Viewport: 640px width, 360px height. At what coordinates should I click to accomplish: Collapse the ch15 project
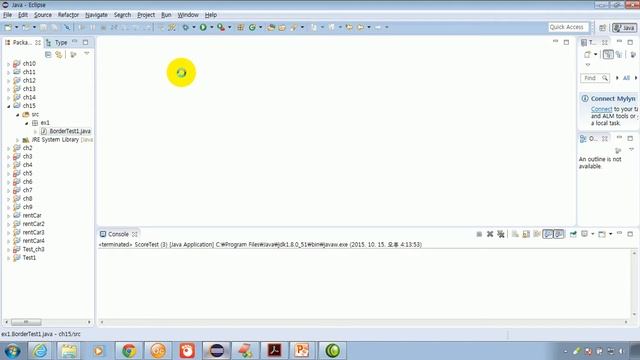pos(9,106)
